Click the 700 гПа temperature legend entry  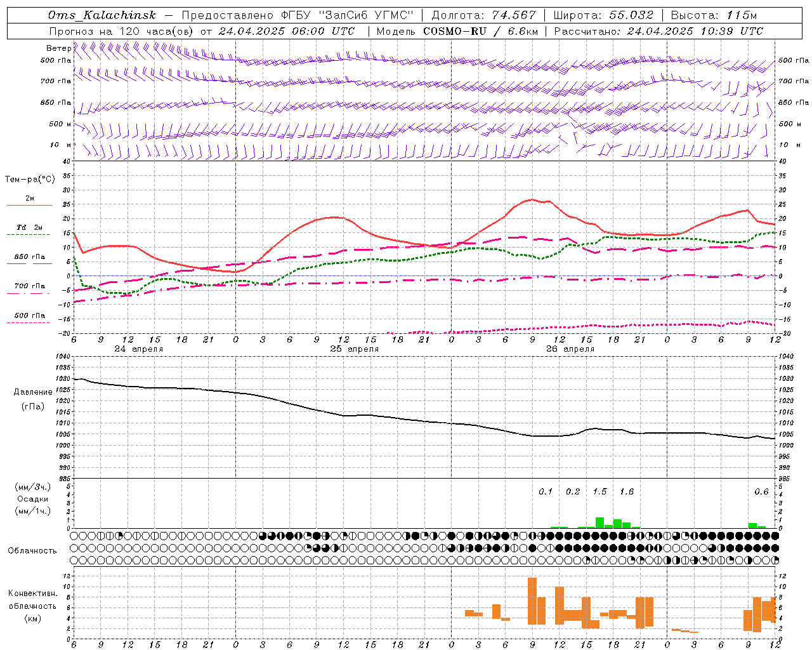point(29,286)
